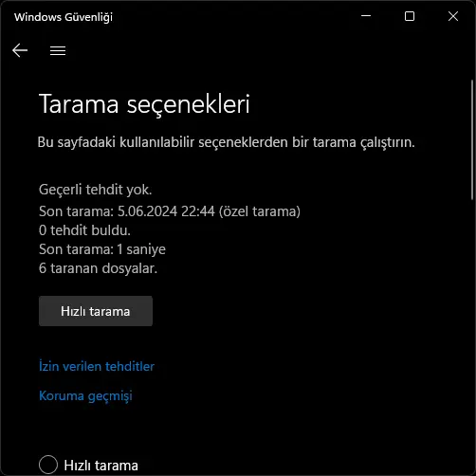Click the scrollbar track below the thumb

point(472,335)
